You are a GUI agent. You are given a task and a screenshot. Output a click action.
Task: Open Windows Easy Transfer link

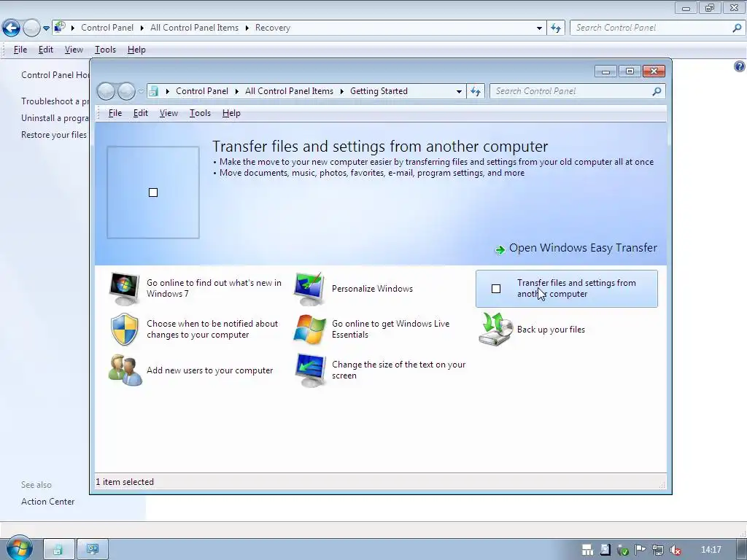coord(583,248)
